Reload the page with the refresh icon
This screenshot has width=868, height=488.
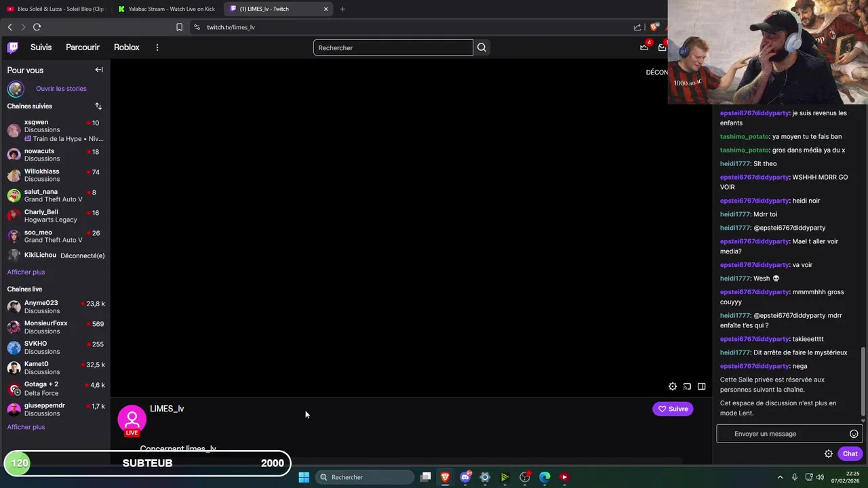37,27
